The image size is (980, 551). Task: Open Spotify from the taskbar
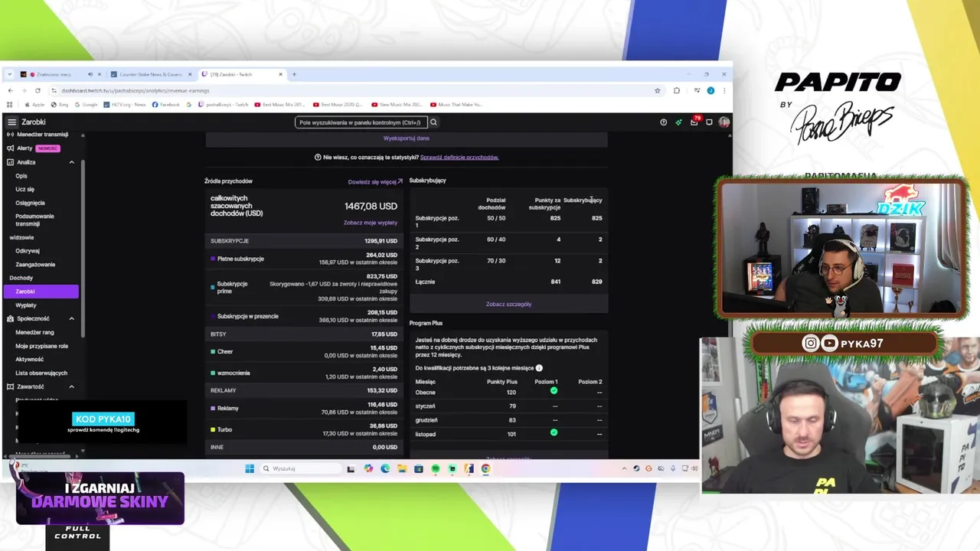tap(436, 468)
